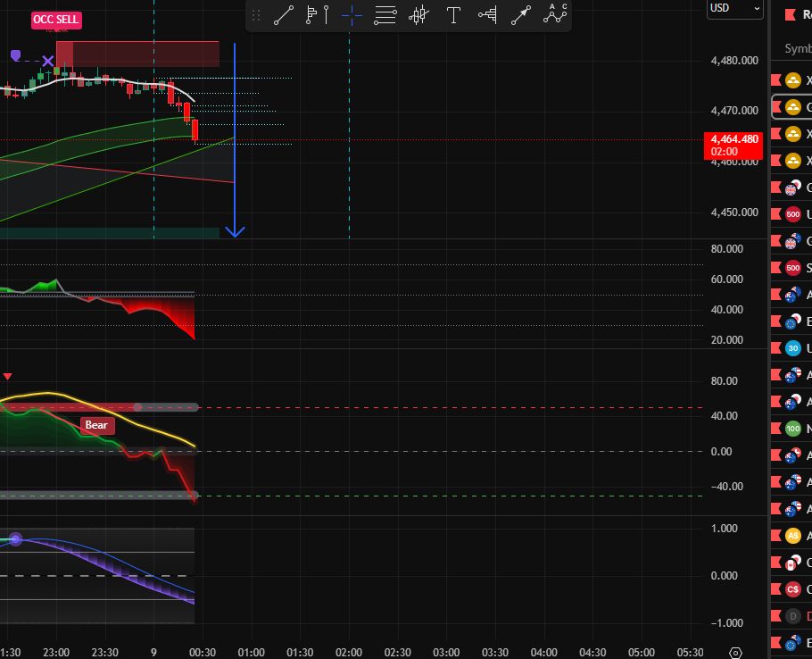This screenshot has height=659, width=812.
Task: Select the Arrow drawing tool
Action: [x=521, y=15]
